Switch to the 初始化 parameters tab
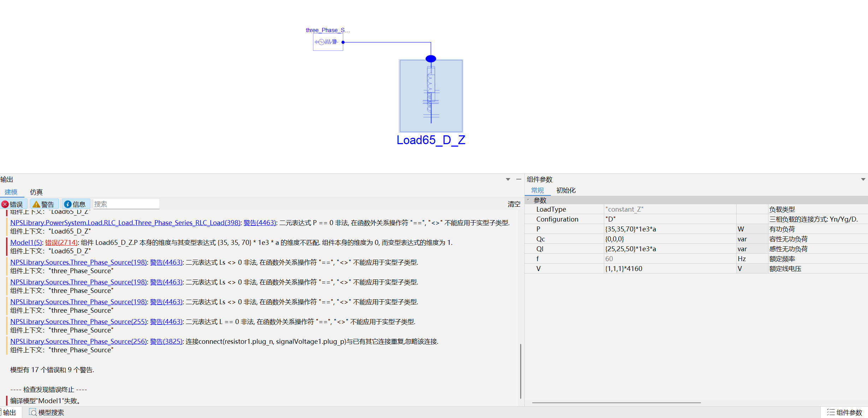The image size is (868, 418). [566, 190]
